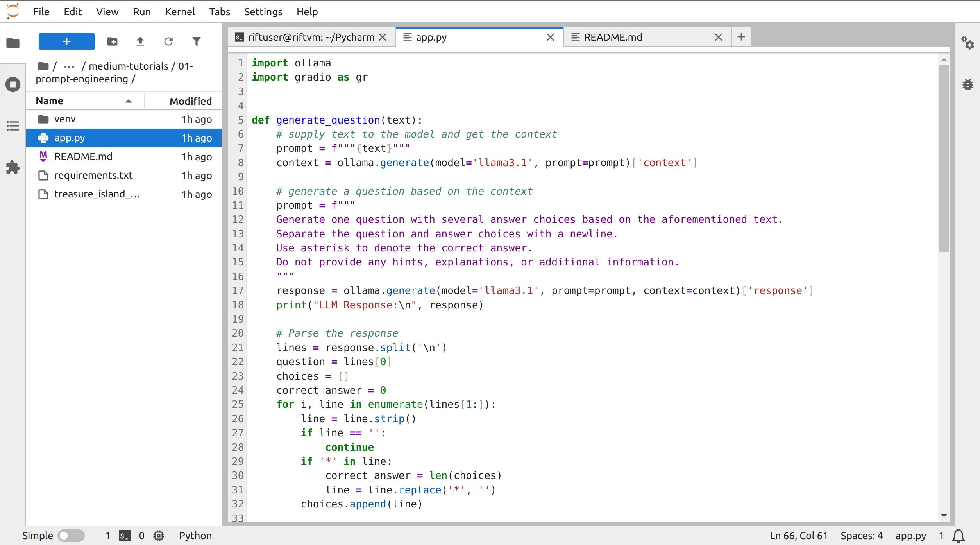
Task: Click the blue New Launcher button
Action: pyautogui.click(x=67, y=41)
